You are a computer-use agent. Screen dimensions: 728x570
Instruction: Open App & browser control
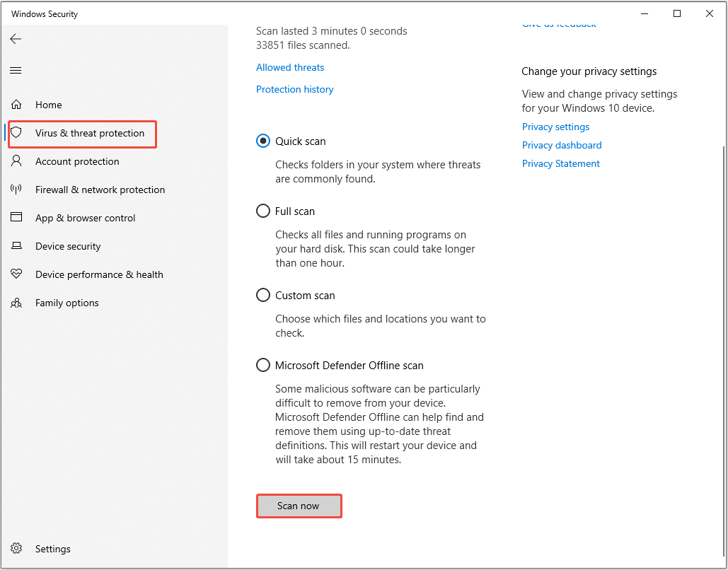[86, 218]
